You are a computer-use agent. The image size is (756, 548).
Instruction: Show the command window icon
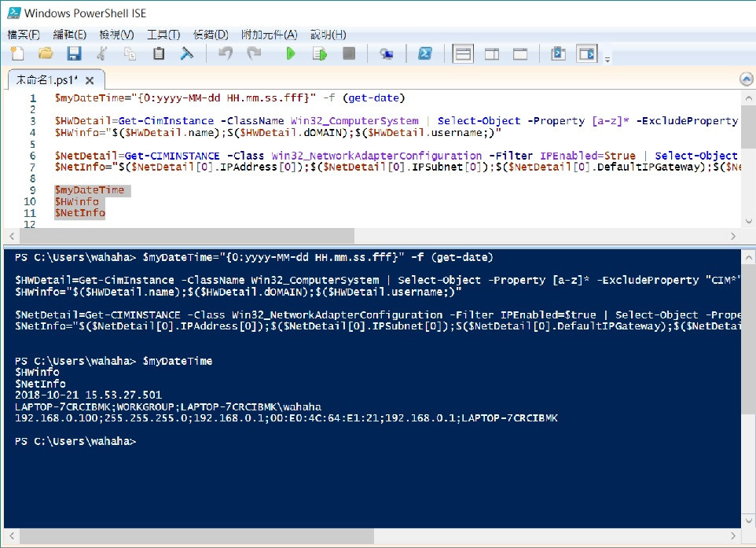point(558,53)
